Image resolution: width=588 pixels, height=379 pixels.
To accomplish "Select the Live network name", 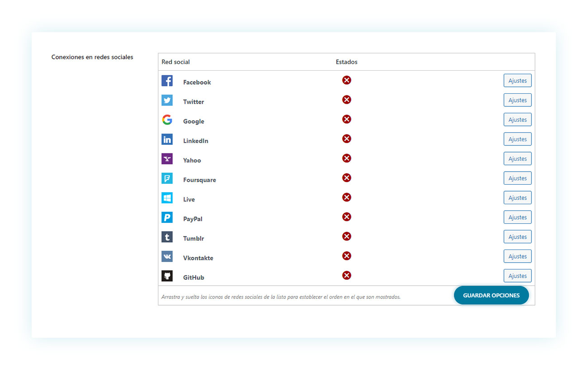I will point(189,199).
